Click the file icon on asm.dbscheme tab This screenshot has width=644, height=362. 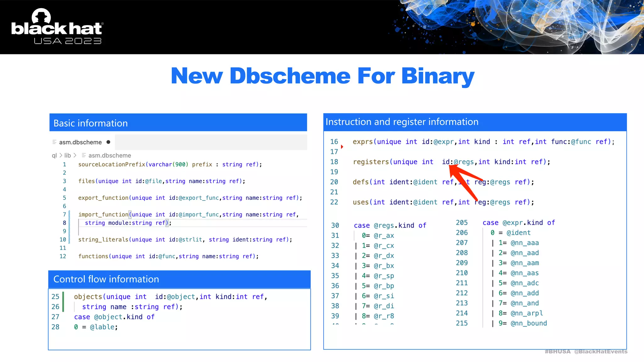coord(54,142)
